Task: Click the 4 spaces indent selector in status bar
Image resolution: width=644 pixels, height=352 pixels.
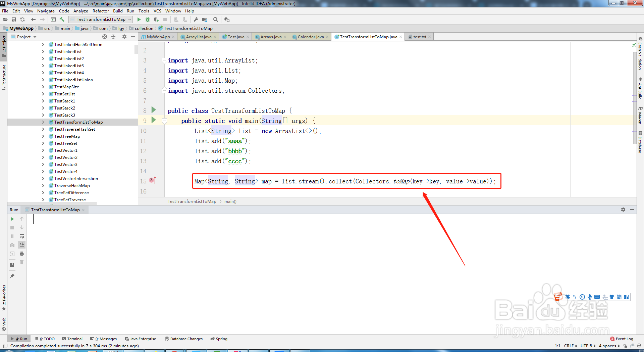Action: pos(609,346)
